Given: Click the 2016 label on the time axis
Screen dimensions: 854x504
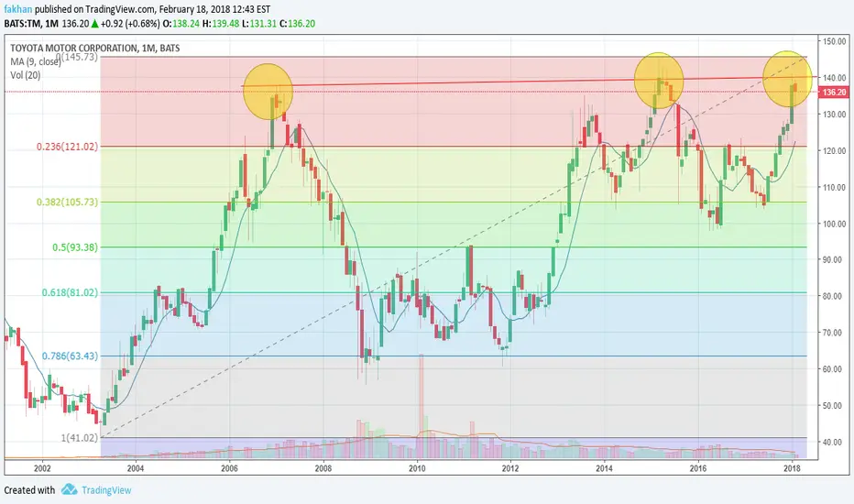Looking at the screenshot, I should [697, 468].
